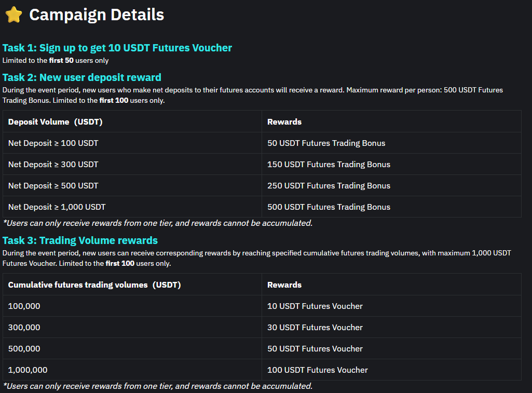Select the Net Deposit ≥ 100 USDT row
Viewport: 532px width, 393px height.
point(52,143)
